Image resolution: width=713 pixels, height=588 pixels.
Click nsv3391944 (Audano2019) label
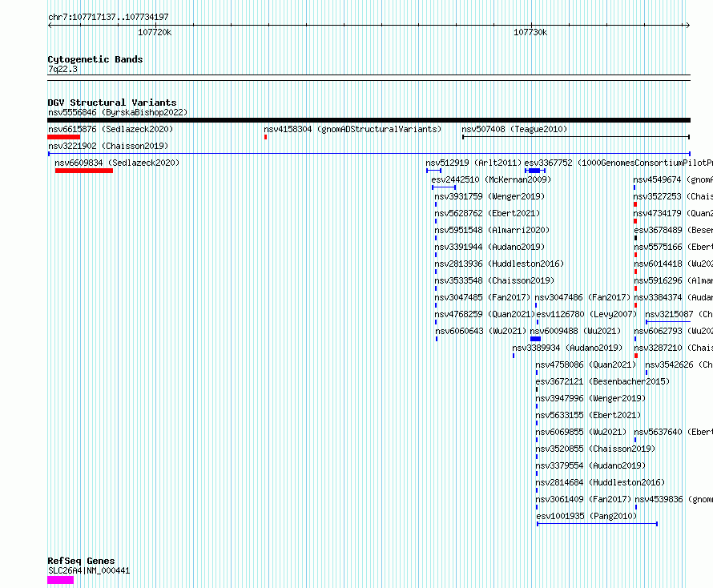tap(489, 247)
